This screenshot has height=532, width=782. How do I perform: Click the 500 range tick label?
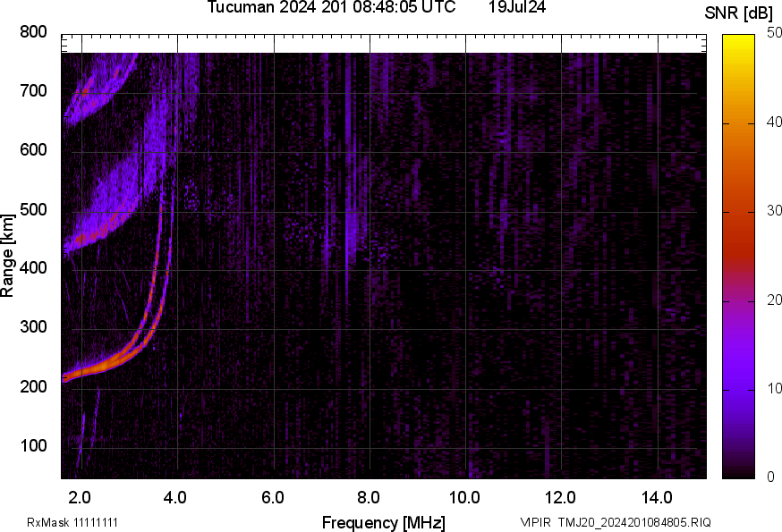[33, 209]
